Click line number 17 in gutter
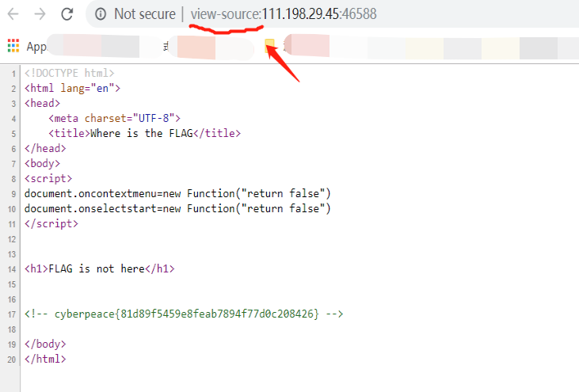This screenshot has width=579, height=392. pos(12,314)
